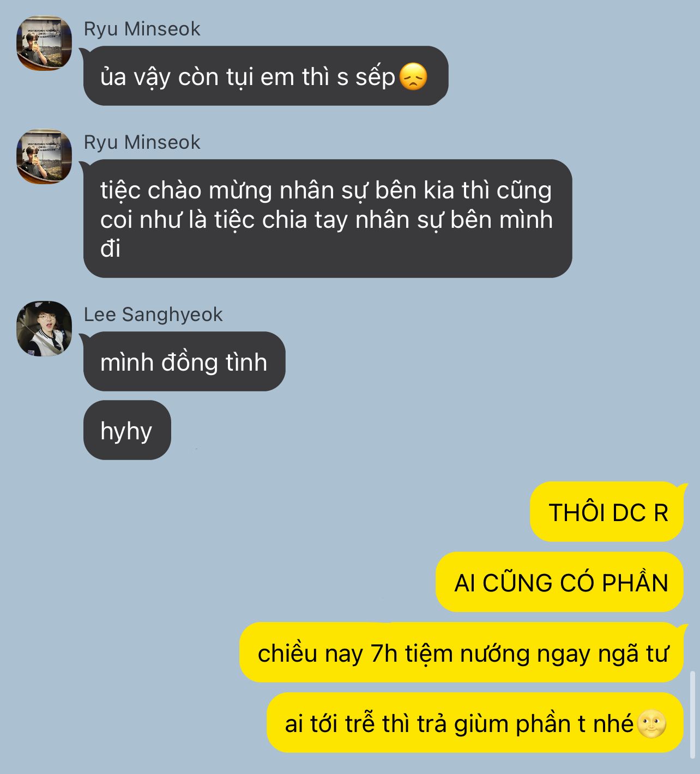
Task: Select the 'tiệc chào mừng nhân sự' message bubble
Action: click(328, 219)
